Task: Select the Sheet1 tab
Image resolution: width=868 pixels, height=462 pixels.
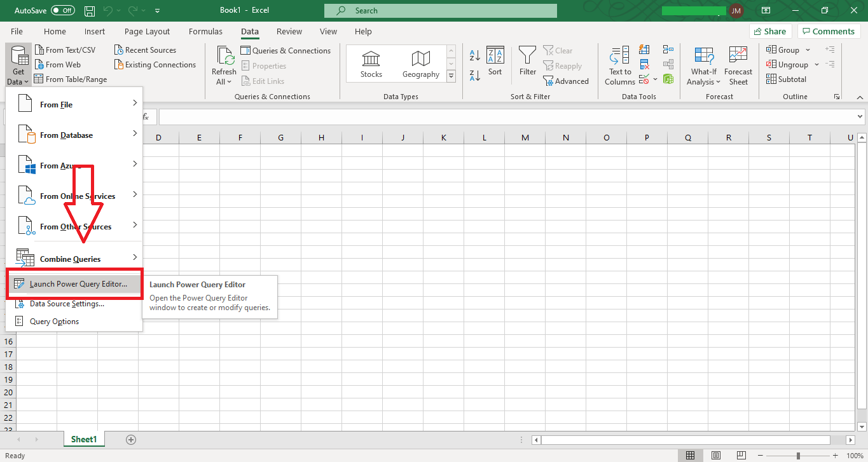Action: [84, 439]
